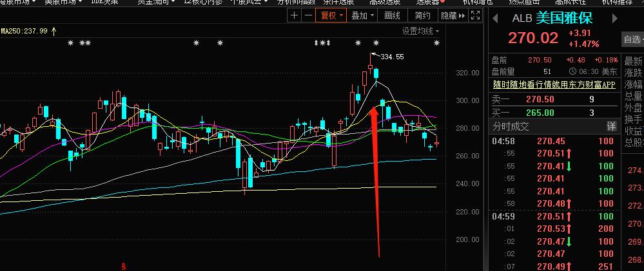Toggle fullscreen chart icon
Image resolution: width=644 pixels, height=271 pixels.
tap(475, 15)
